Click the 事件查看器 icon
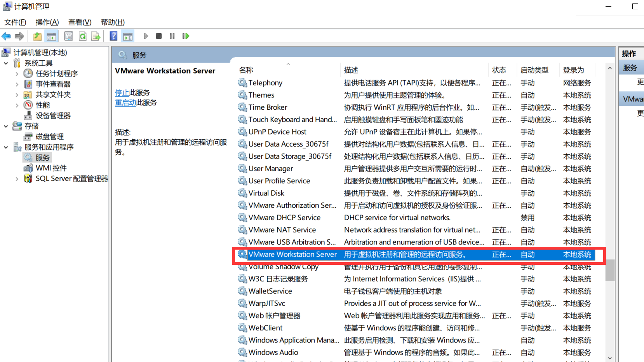 (28, 84)
